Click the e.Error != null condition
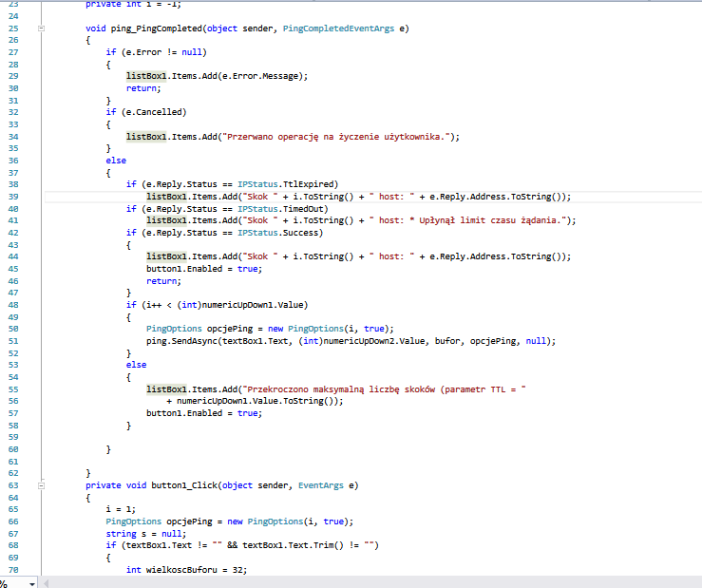Image resolution: width=702 pixels, height=588 pixels. point(163,52)
